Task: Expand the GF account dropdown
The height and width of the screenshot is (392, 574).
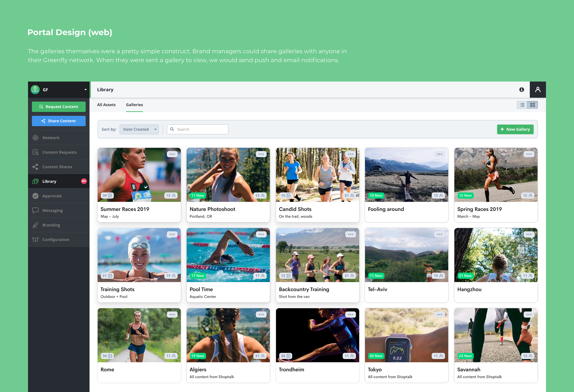Action: (86, 90)
